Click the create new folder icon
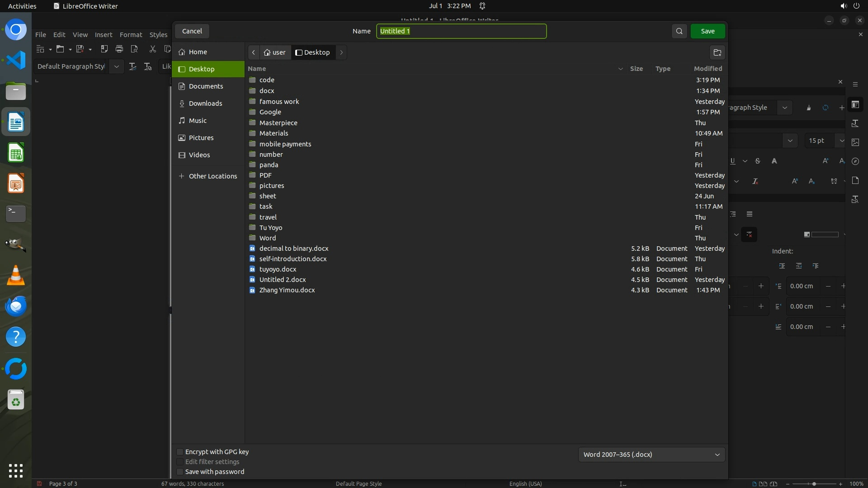The height and width of the screenshot is (488, 868). 717,52
